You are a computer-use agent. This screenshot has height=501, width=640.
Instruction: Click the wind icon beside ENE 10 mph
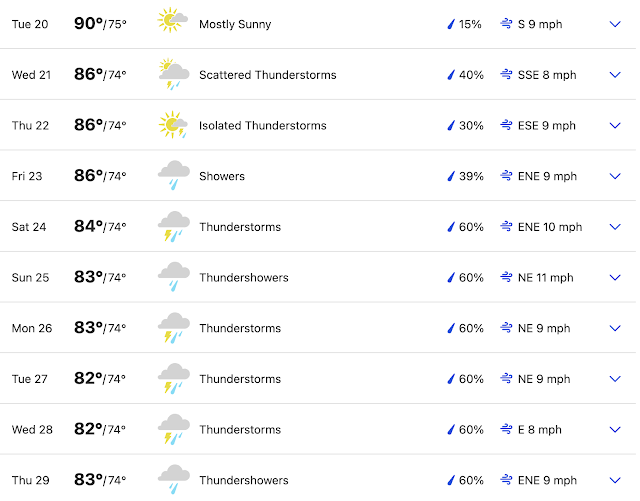pyautogui.click(x=506, y=227)
